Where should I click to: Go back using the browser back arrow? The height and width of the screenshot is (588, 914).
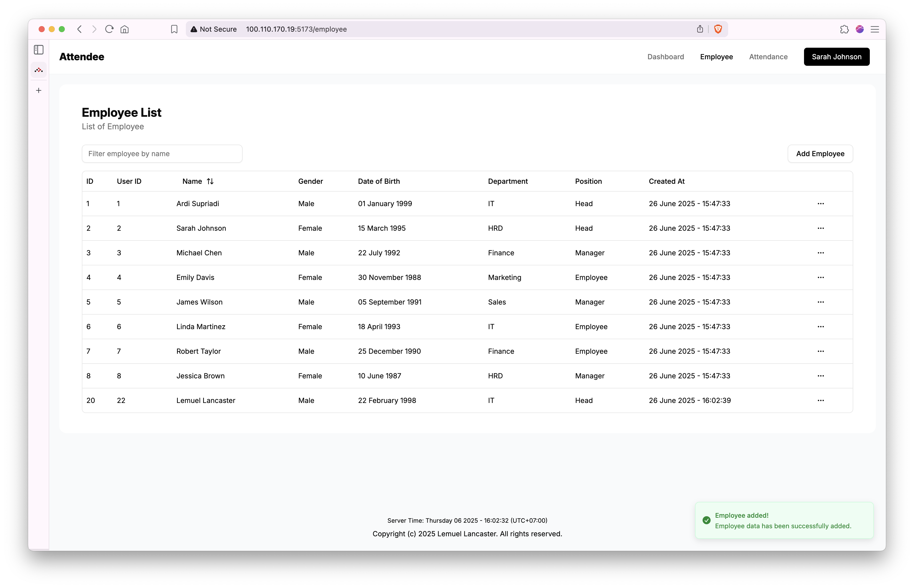click(79, 29)
